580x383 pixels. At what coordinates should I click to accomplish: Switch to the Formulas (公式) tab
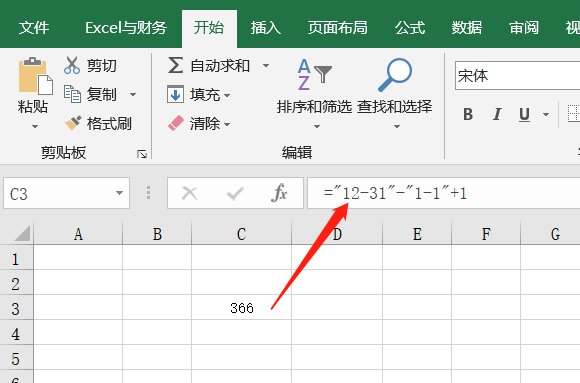(409, 28)
